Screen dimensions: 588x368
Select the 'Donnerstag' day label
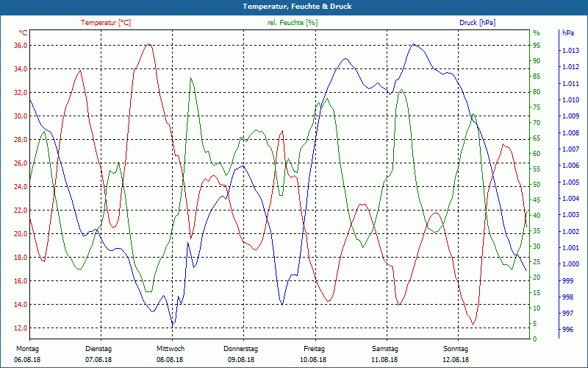(241, 349)
